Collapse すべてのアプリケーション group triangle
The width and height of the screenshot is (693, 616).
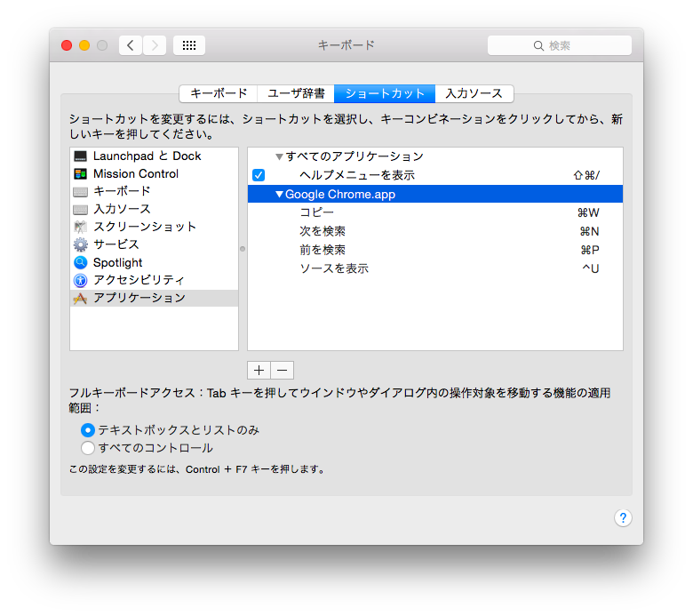coord(279,156)
